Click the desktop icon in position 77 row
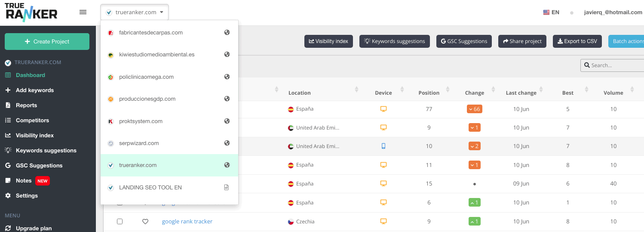This screenshot has height=232, width=644. tap(383, 109)
